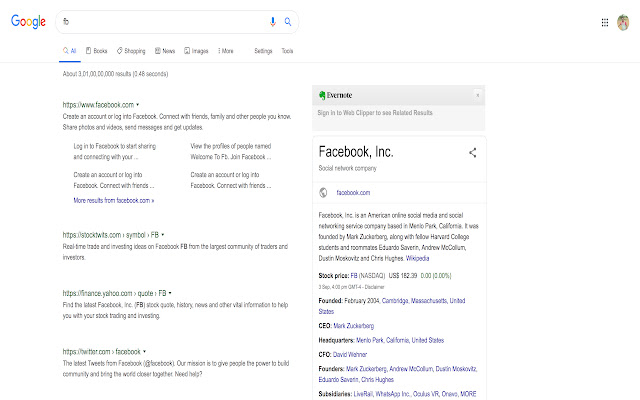Open the dropdown arrow beside finance.yahoo.com result
Screen dimensions: 640x400
170,293
